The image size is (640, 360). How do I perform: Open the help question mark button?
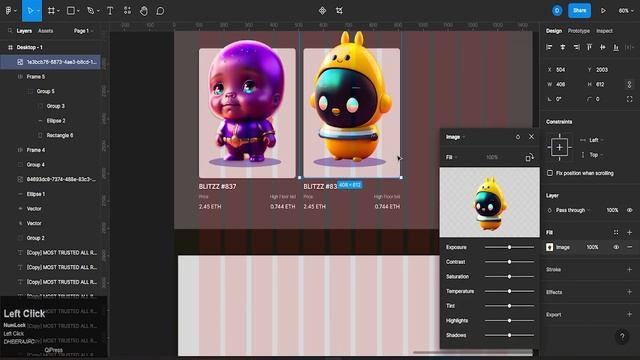click(x=622, y=337)
